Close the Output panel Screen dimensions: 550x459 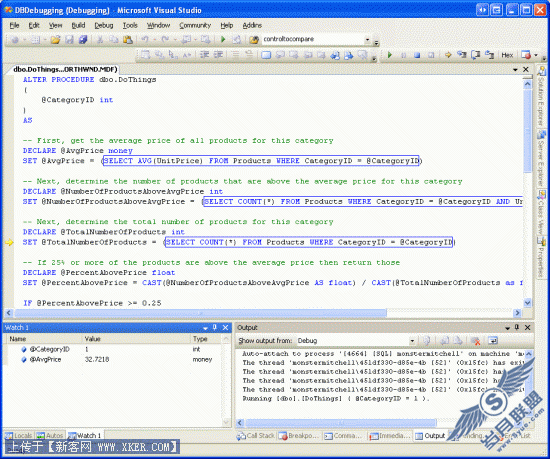tap(527, 328)
